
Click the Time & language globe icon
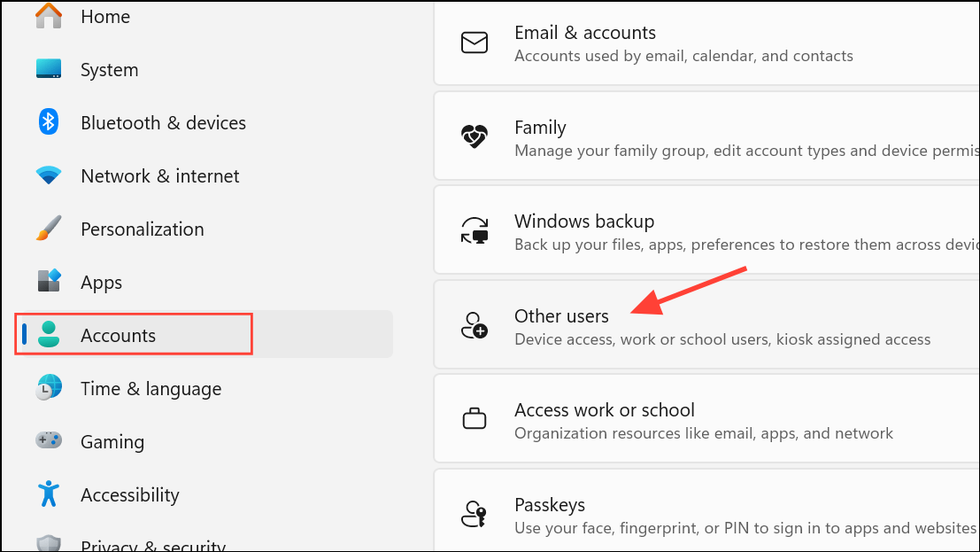tap(48, 387)
